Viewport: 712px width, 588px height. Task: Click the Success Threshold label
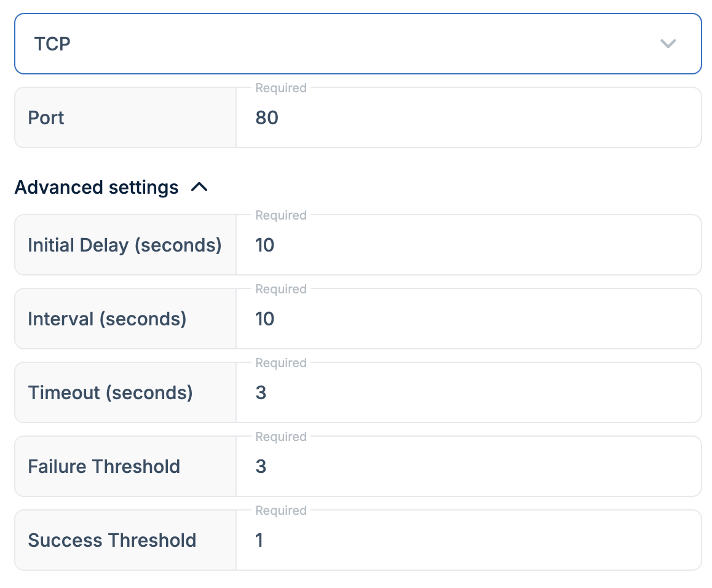pos(112,541)
